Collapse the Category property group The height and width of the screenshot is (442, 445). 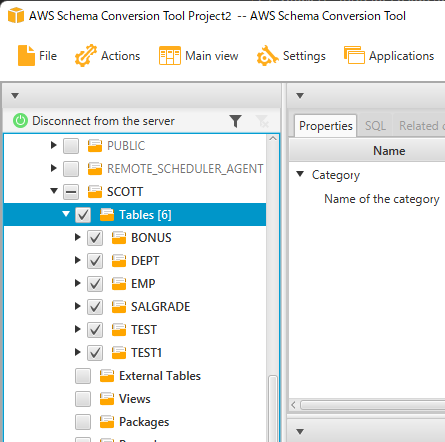click(300, 174)
